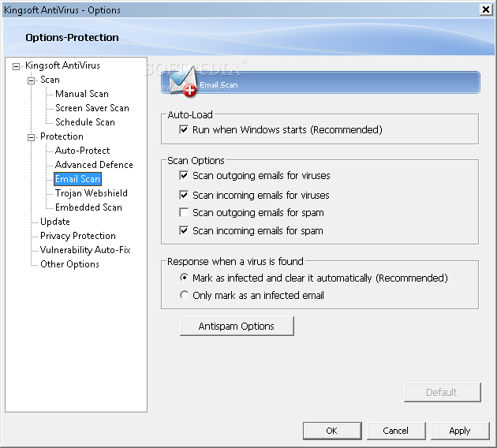
Task: Select Only mark as an infected email
Action: [184, 295]
